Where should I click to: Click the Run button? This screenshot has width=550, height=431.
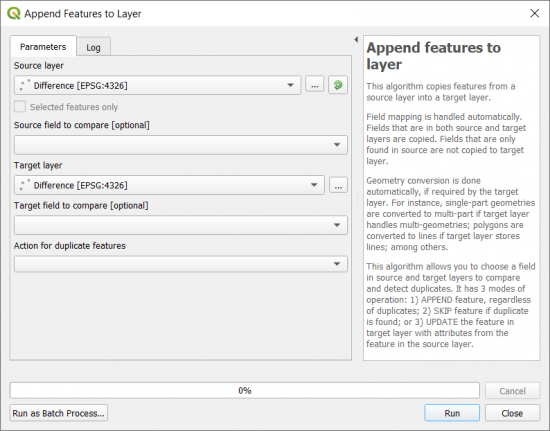tap(452, 413)
